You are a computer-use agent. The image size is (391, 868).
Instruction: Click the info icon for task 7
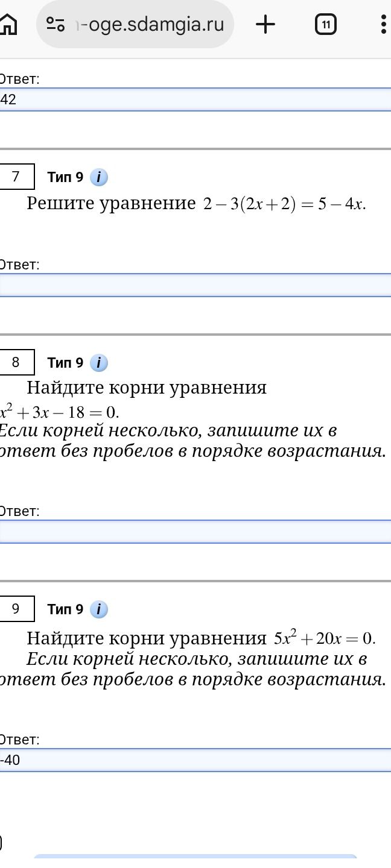(x=99, y=177)
